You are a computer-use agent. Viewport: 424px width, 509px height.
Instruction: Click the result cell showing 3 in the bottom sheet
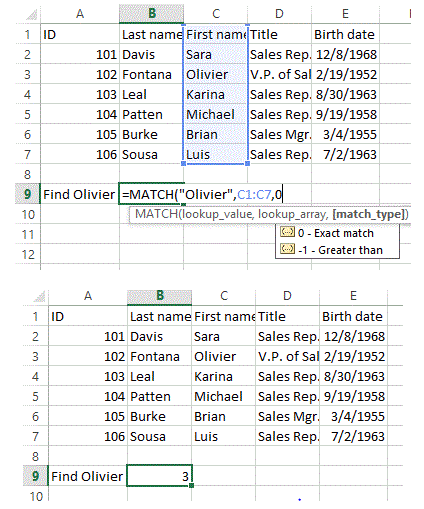point(159,476)
